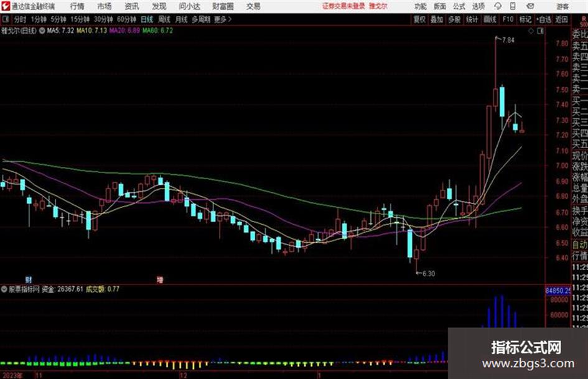The width and height of the screenshot is (588, 379).
Task: Click the panel layout icon at chart top-right
Action: click(x=540, y=32)
